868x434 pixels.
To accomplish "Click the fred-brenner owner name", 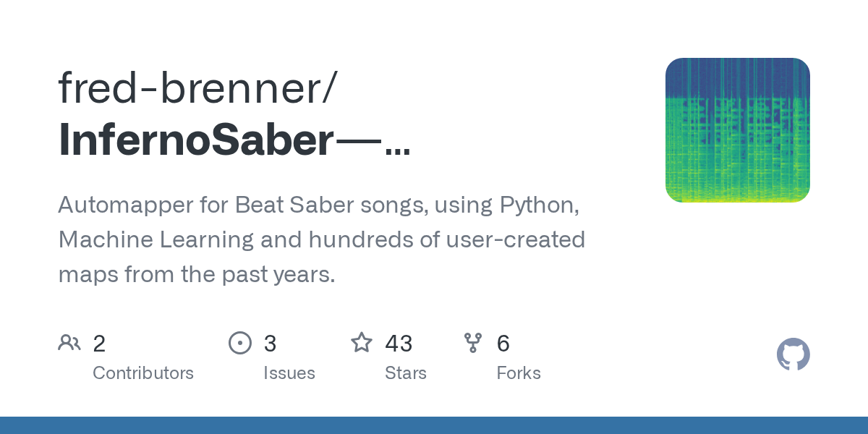I will [x=197, y=88].
